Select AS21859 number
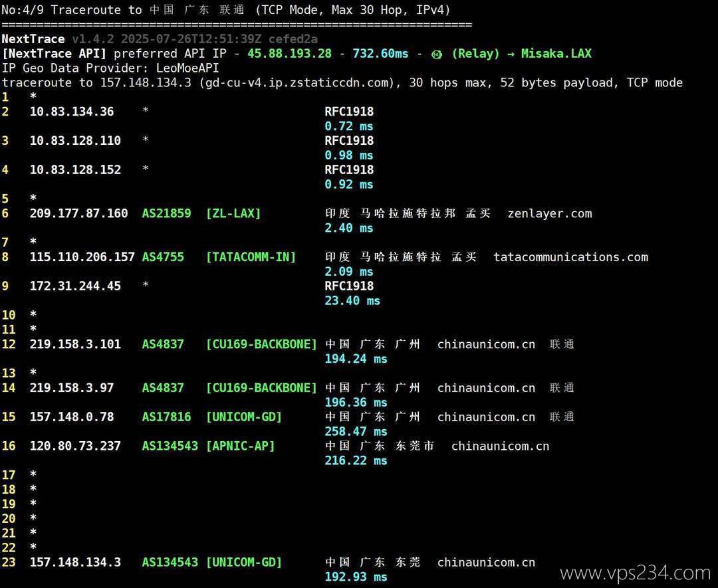Screen dimensions: 718x588 [166, 213]
